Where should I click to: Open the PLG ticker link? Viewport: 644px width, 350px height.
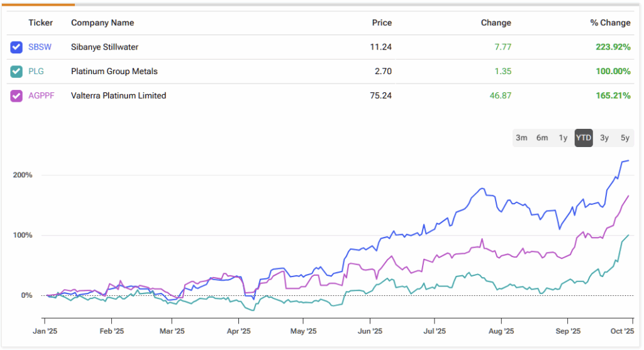point(36,72)
